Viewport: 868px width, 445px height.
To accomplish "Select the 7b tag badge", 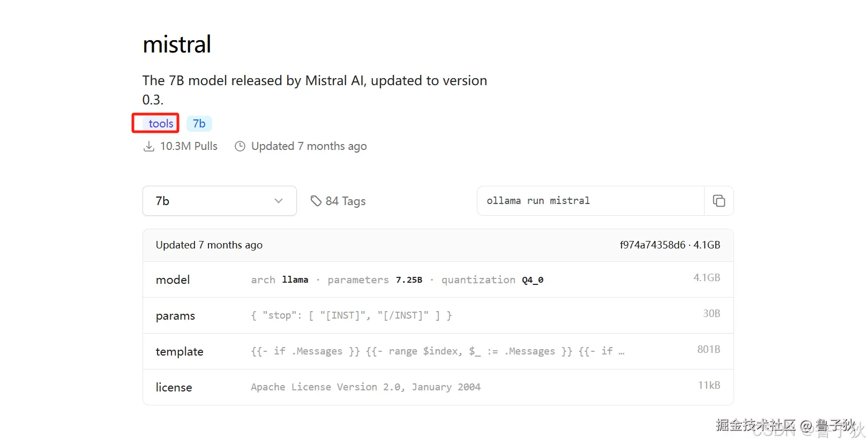I will coord(199,124).
